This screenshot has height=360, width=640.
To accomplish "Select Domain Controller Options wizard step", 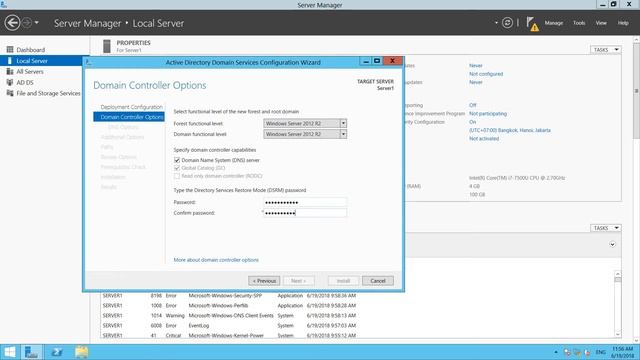I will [129, 117].
